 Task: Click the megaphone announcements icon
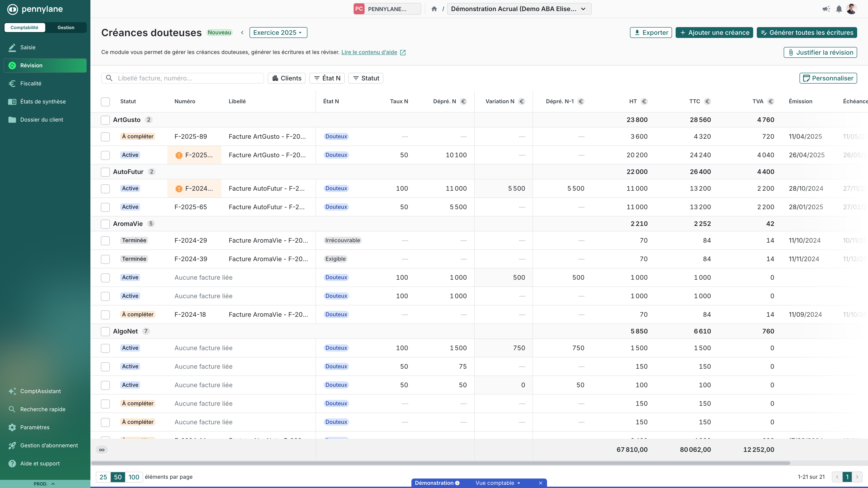coord(826,9)
